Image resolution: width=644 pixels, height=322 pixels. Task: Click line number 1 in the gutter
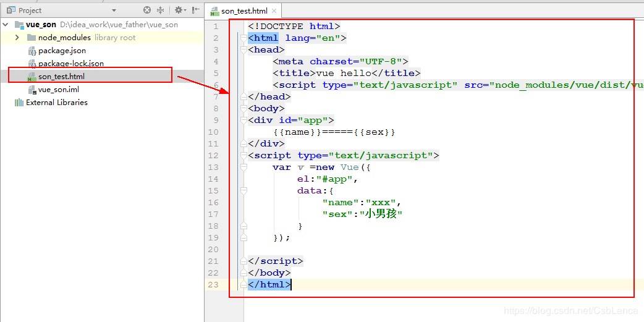pos(216,27)
